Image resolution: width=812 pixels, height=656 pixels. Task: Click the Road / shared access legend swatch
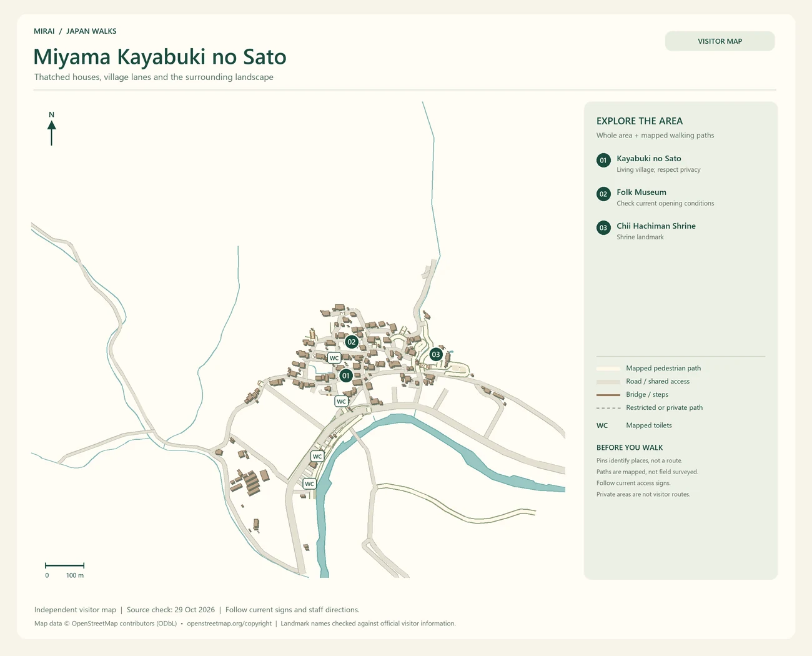click(608, 382)
